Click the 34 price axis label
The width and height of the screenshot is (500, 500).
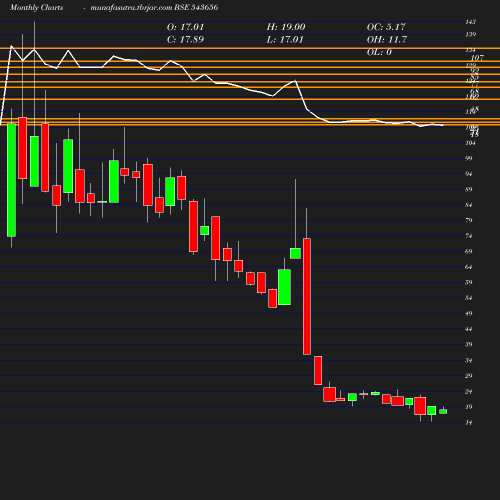click(469, 360)
